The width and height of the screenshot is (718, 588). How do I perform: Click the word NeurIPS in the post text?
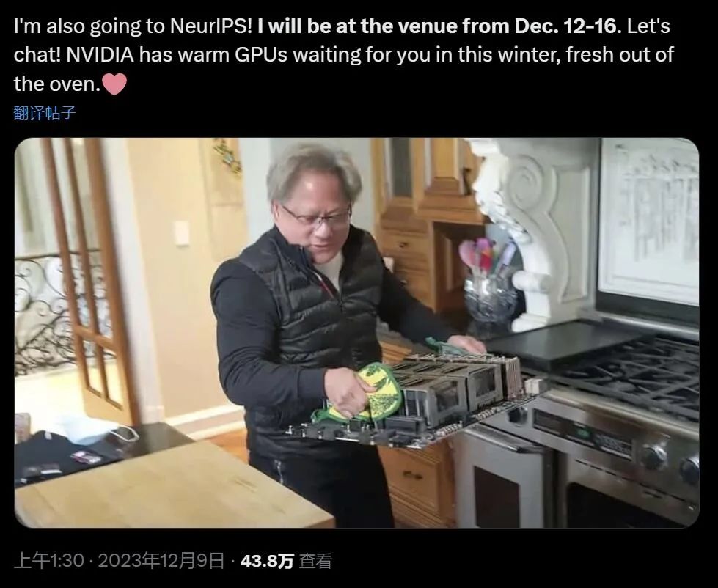[211, 26]
